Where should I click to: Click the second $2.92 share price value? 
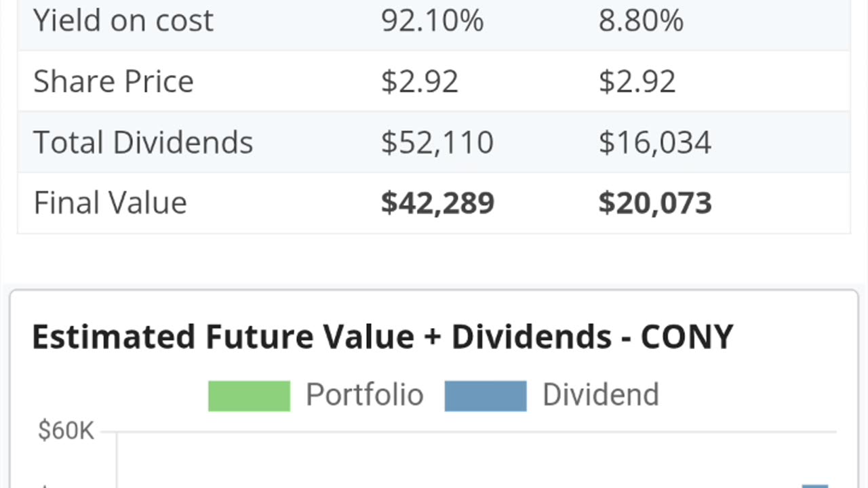click(637, 81)
